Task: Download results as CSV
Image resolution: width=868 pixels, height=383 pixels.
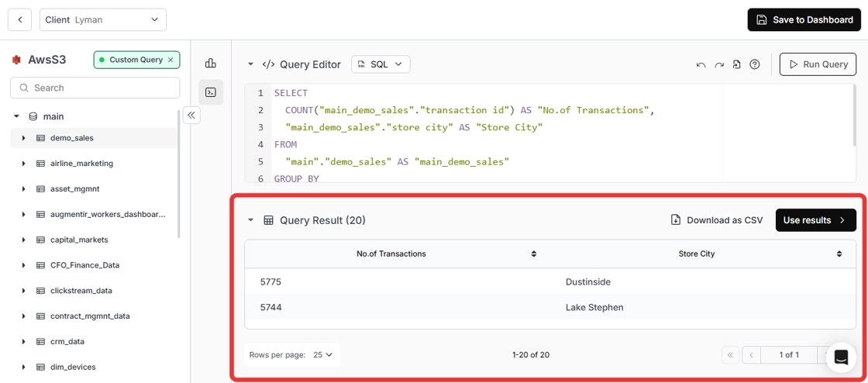Action: coord(716,220)
